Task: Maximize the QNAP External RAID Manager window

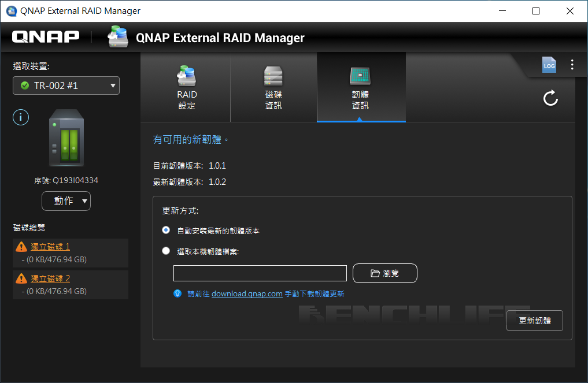Action: tap(536, 11)
